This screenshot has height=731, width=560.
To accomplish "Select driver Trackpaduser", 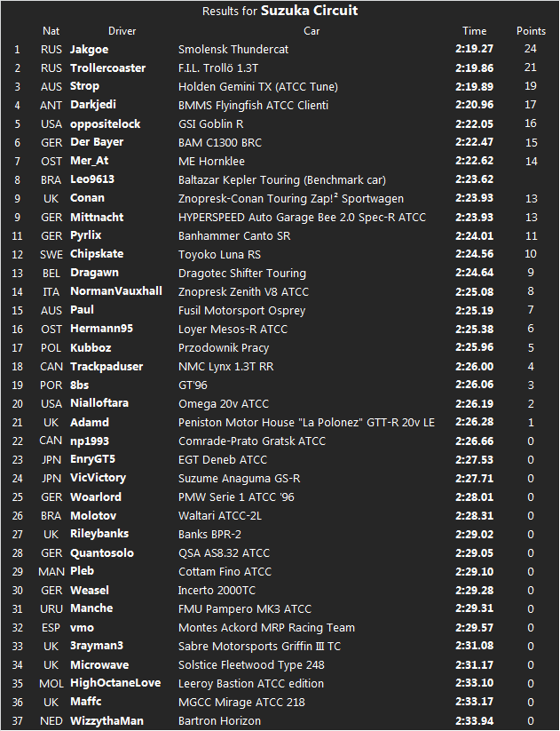I will (x=106, y=367).
